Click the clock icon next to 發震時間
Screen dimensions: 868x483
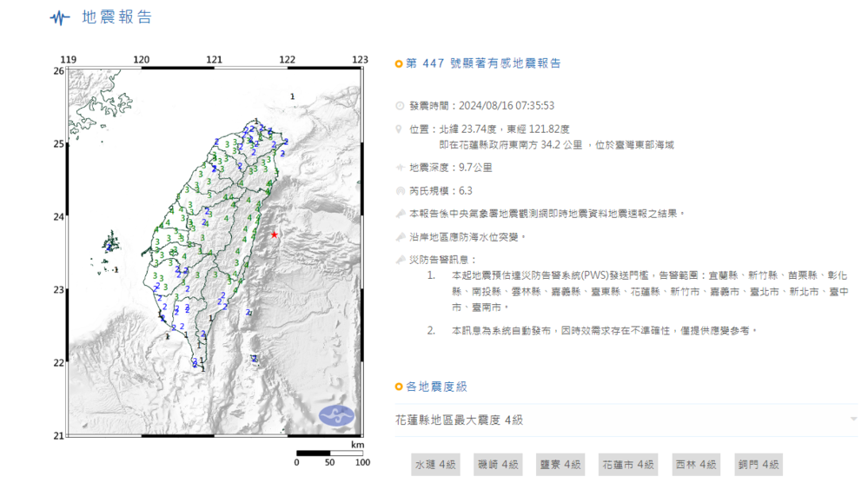pos(400,106)
